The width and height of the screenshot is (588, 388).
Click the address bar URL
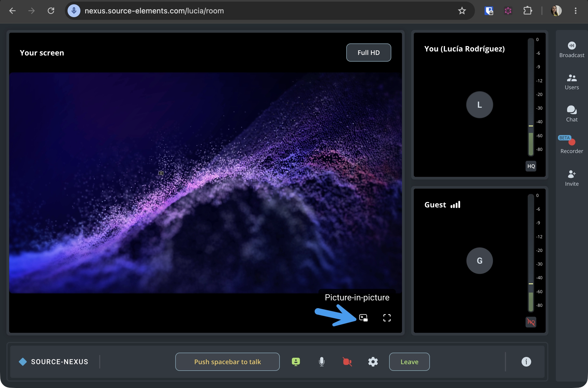point(154,11)
